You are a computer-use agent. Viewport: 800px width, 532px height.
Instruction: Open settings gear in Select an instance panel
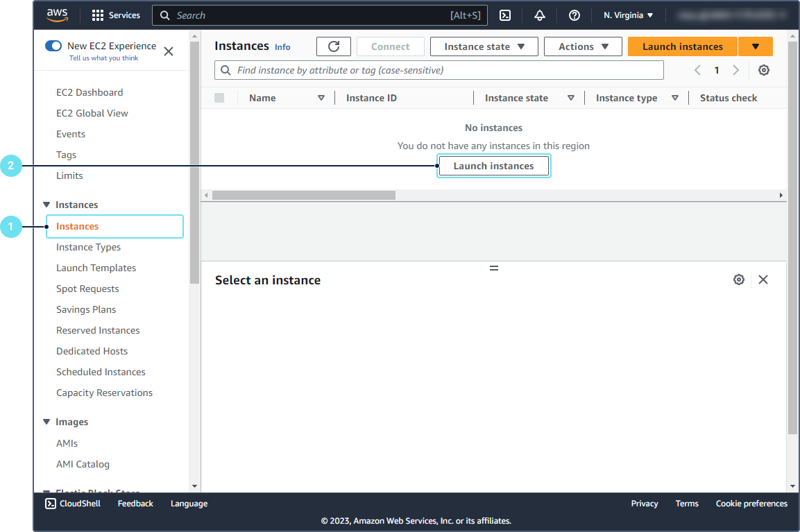click(x=739, y=280)
